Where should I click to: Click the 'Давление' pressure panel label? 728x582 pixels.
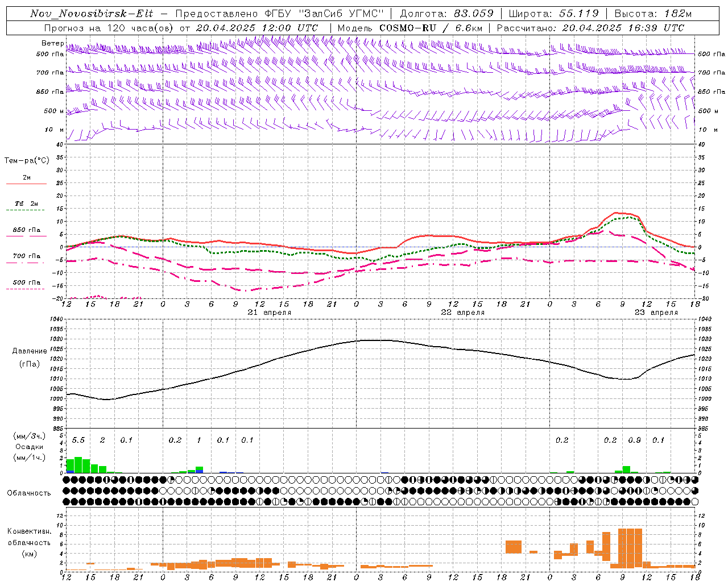[30, 351]
